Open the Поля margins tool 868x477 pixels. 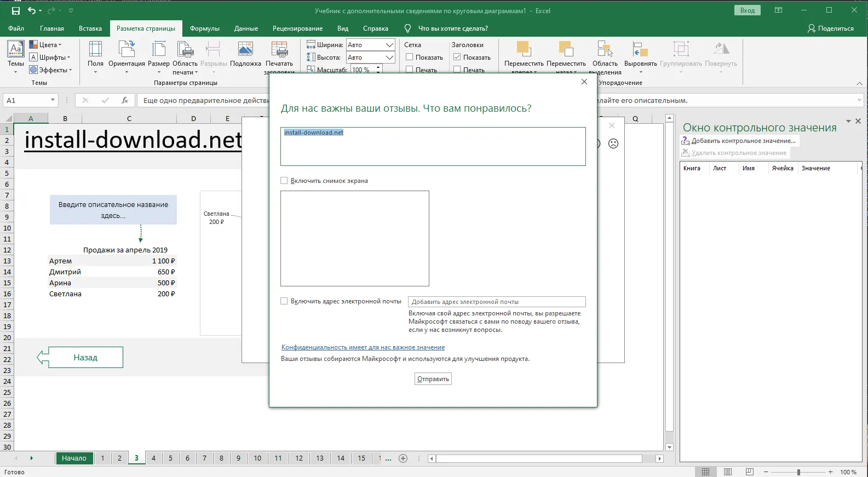coord(95,56)
